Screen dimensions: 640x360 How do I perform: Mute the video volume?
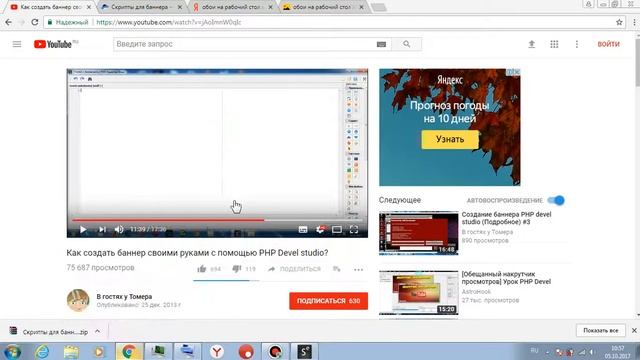pyautogui.click(x=119, y=230)
